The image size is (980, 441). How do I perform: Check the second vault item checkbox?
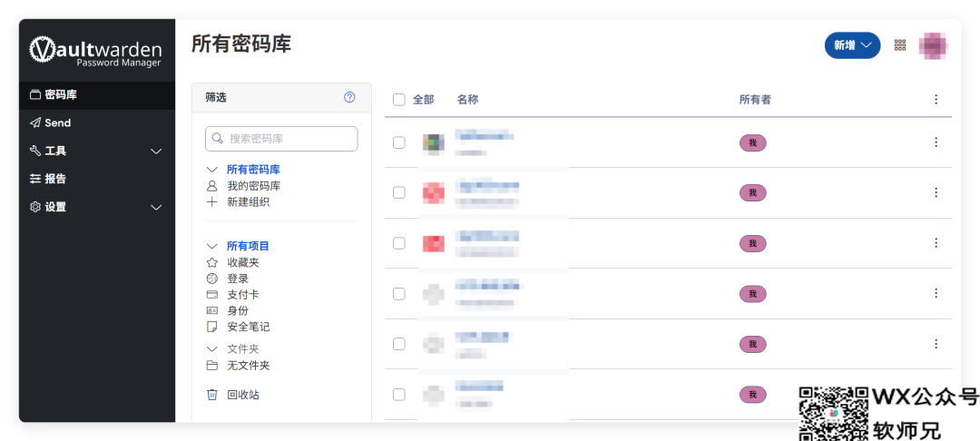point(398,192)
